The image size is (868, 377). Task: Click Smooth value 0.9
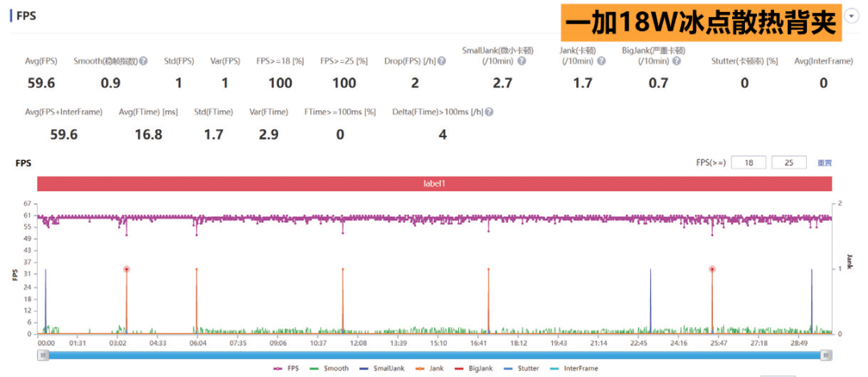[110, 84]
